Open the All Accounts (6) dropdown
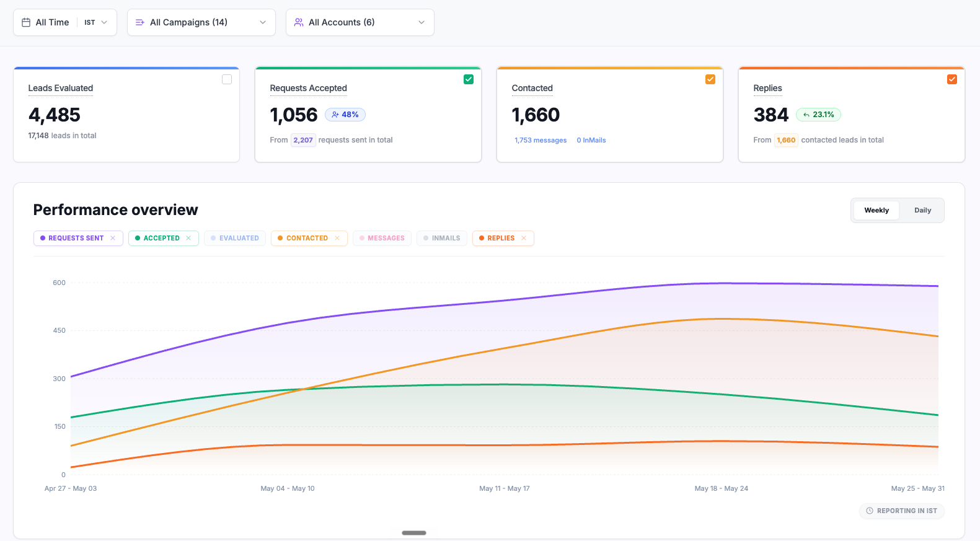Image resolution: width=980 pixels, height=541 pixels. [x=360, y=22]
